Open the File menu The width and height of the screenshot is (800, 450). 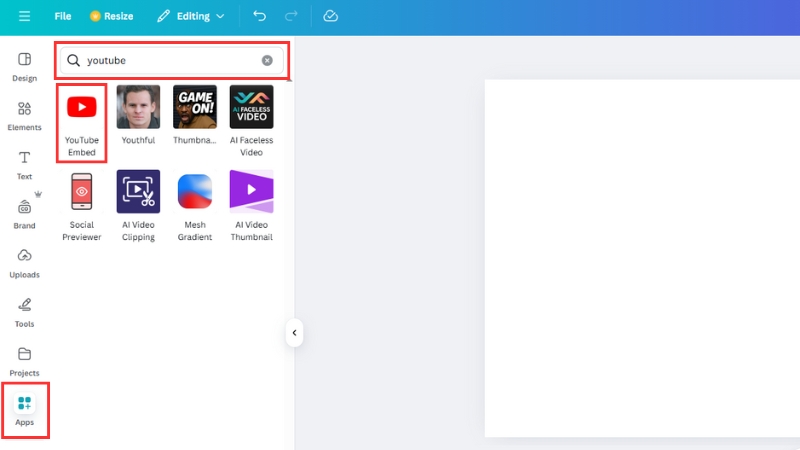63,17
